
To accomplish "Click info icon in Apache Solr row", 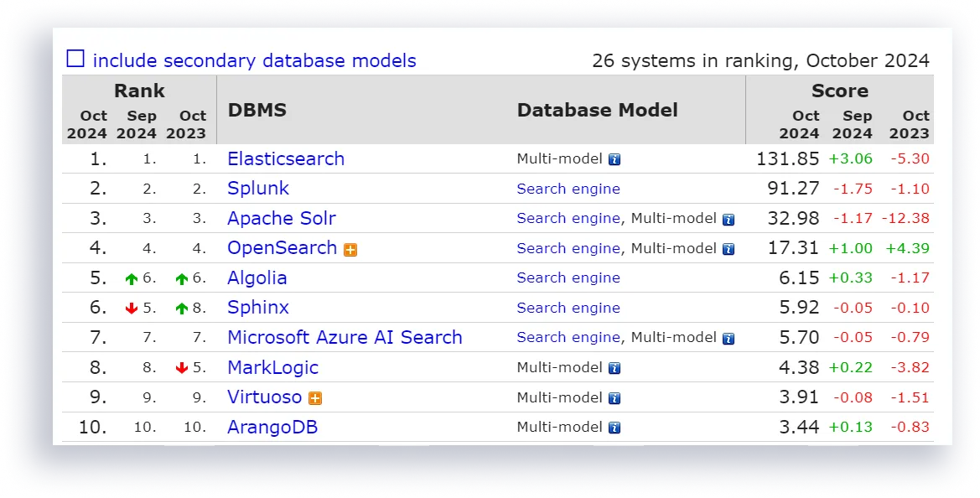I will click(729, 220).
